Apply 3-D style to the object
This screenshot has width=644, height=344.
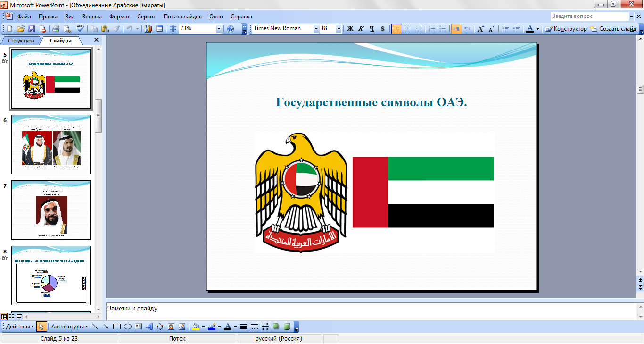pyautogui.click(x=287, y=327)
